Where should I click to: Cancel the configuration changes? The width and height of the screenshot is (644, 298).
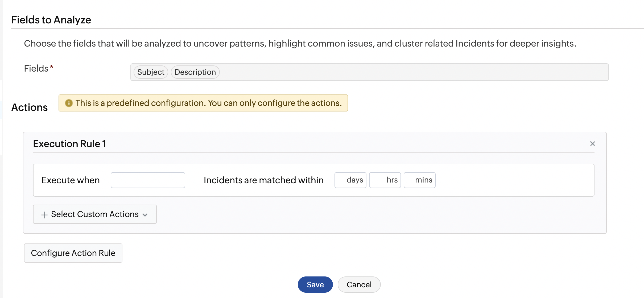359,284
